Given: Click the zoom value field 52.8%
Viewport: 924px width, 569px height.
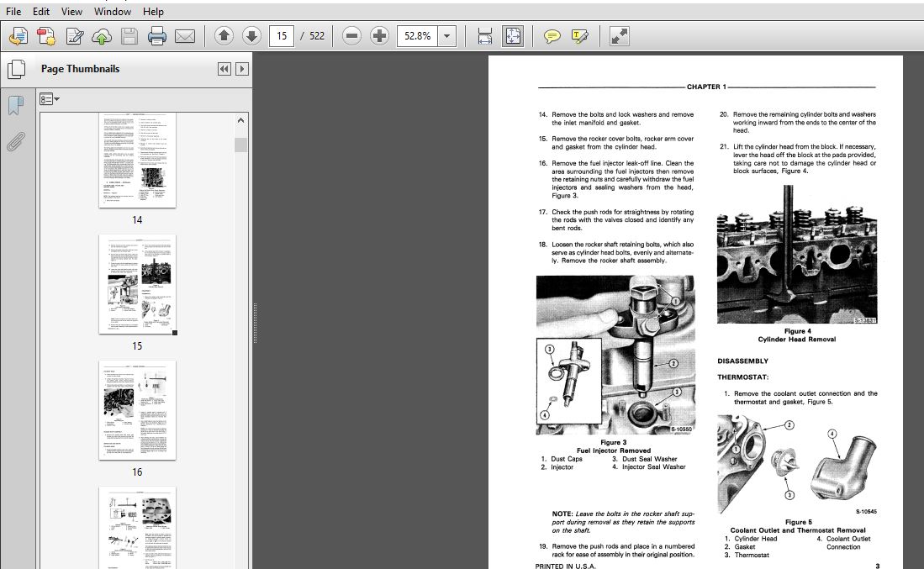Looking at the screenshot, I should click(x=418, y=36).
